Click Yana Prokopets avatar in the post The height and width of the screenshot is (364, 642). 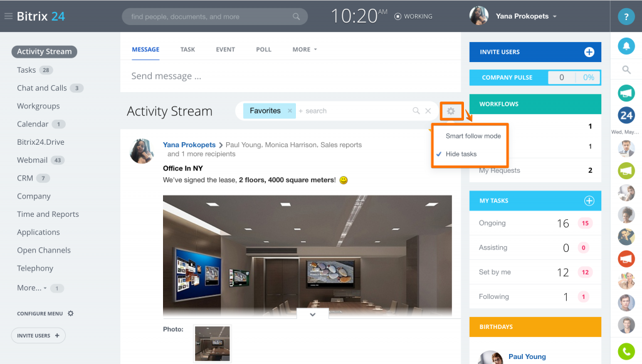click(x=142, y=152)
